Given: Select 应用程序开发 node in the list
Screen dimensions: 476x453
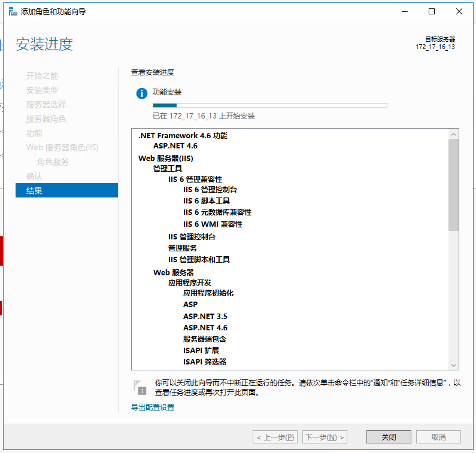Looking at the screenshot, I should click(189, 282).
